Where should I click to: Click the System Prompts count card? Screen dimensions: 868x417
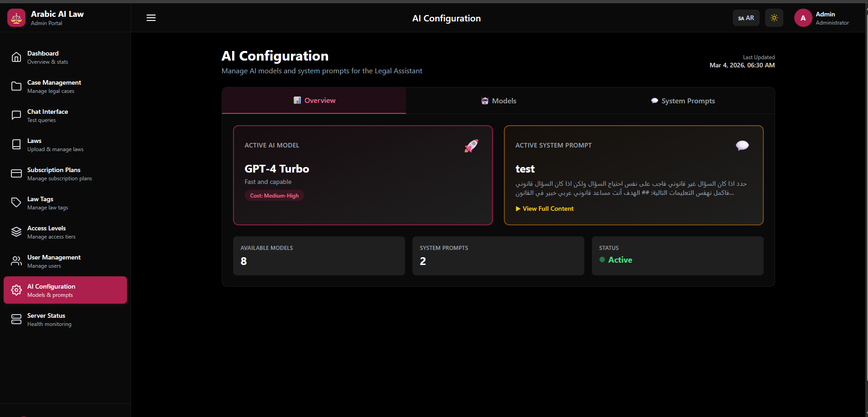click(x=498, y=255)
